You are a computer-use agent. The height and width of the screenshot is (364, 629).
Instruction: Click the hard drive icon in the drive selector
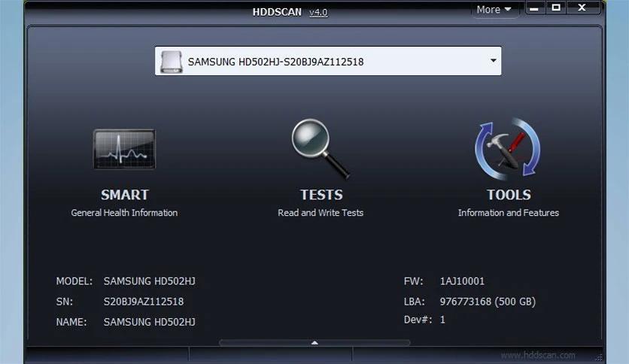pos(172,62)
